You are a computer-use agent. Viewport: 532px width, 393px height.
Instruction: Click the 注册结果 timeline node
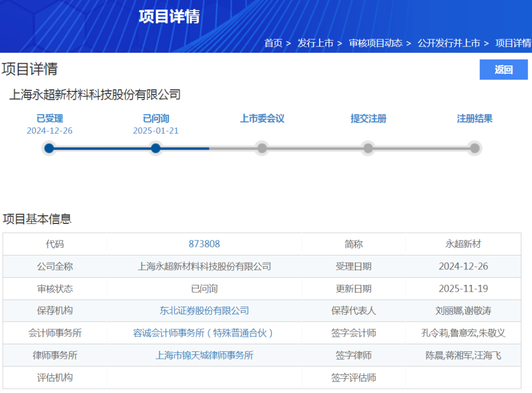click(474, 148)
